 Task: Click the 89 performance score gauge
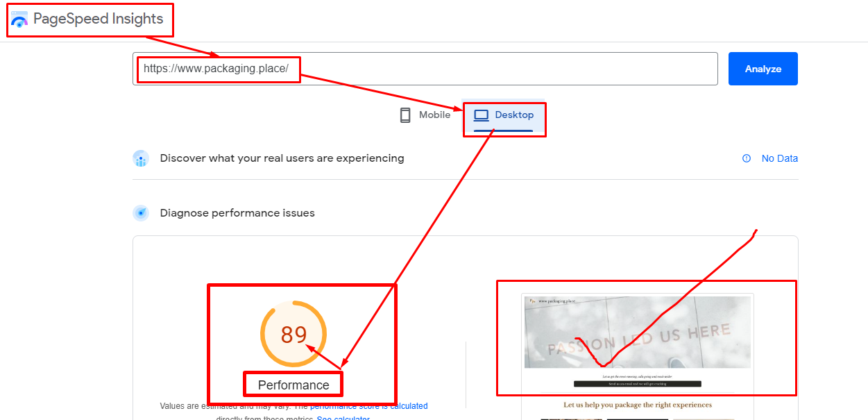tap(293, 334)
